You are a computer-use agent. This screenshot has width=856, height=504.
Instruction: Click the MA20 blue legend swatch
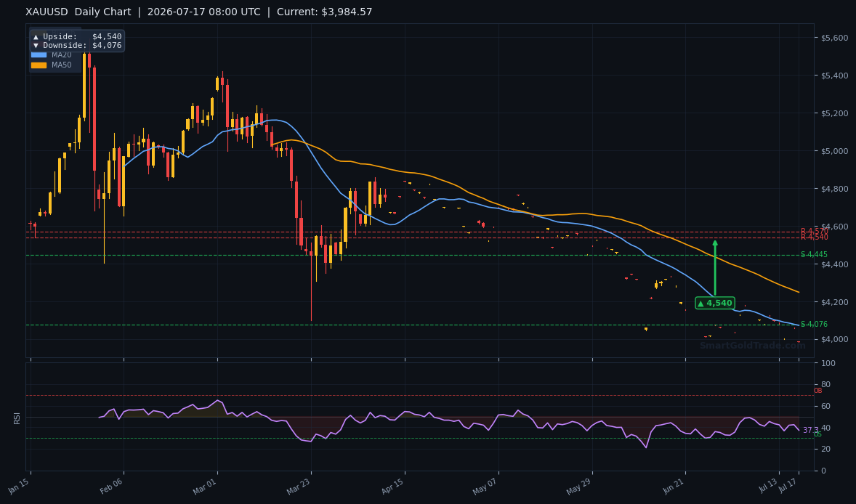point(39,55)
